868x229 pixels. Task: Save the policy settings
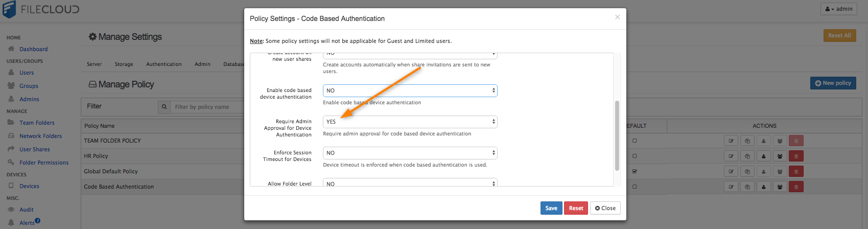pos(551,208)
